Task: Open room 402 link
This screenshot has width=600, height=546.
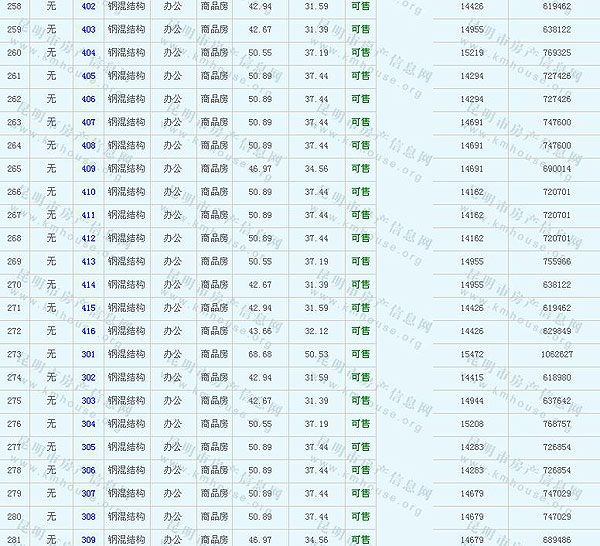Action: [x=89, y=6]
